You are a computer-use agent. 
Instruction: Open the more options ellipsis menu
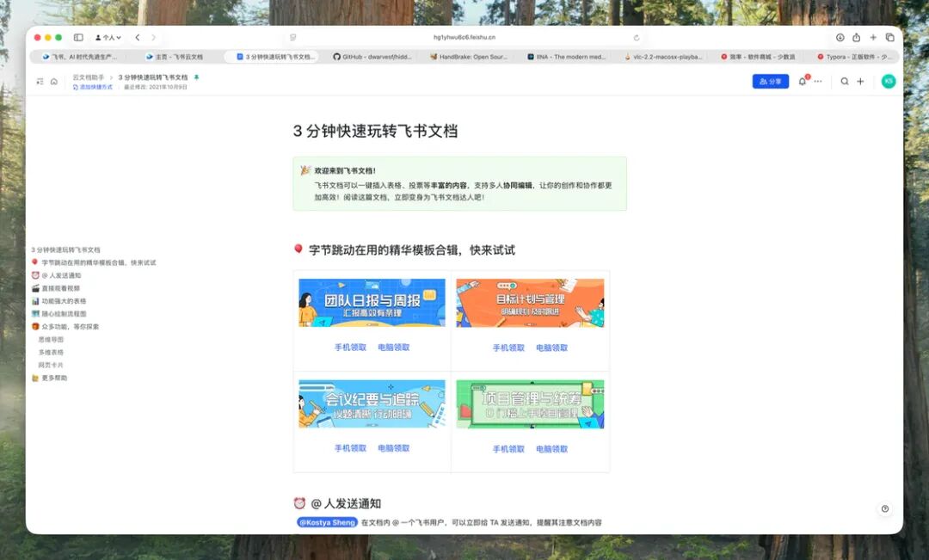(818, 81)
